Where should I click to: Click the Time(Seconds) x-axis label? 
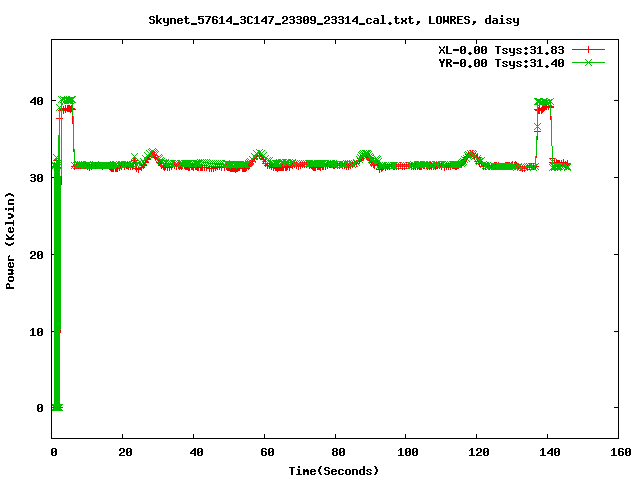pos(334,470)
